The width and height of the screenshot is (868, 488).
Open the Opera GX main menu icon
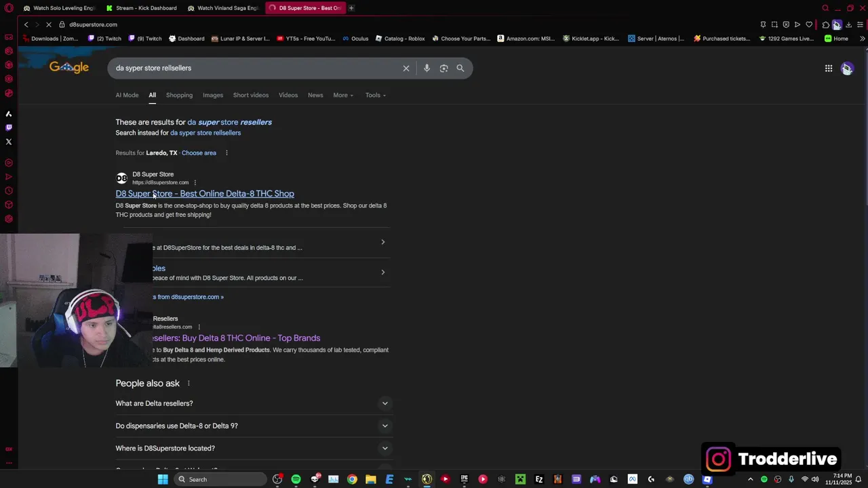click(x=9, y=8)
